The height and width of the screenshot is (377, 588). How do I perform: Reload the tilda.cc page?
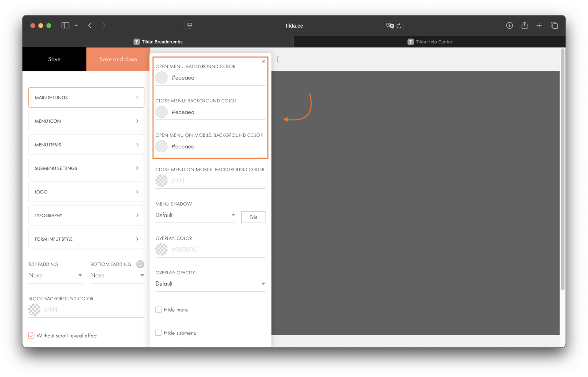point(399,25)
